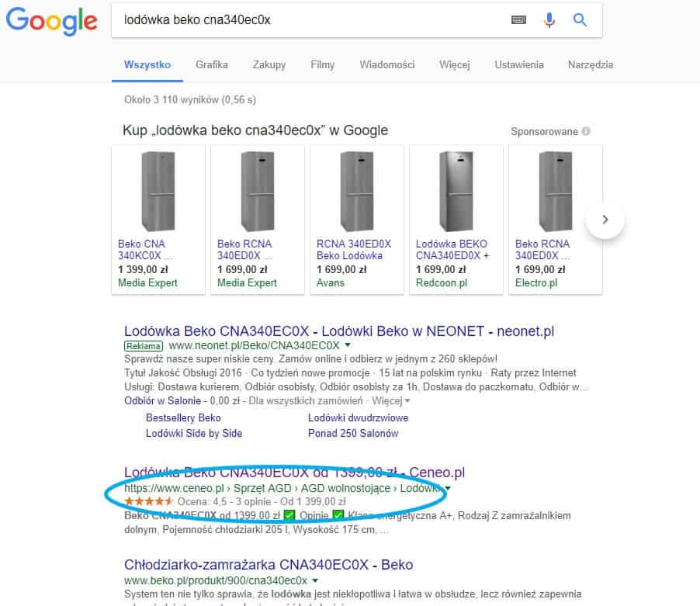Image resolution: width=700 pixels, height=606 pixels.
Task: Open Beko CNA 340KC0X product link
Action: 145,249
